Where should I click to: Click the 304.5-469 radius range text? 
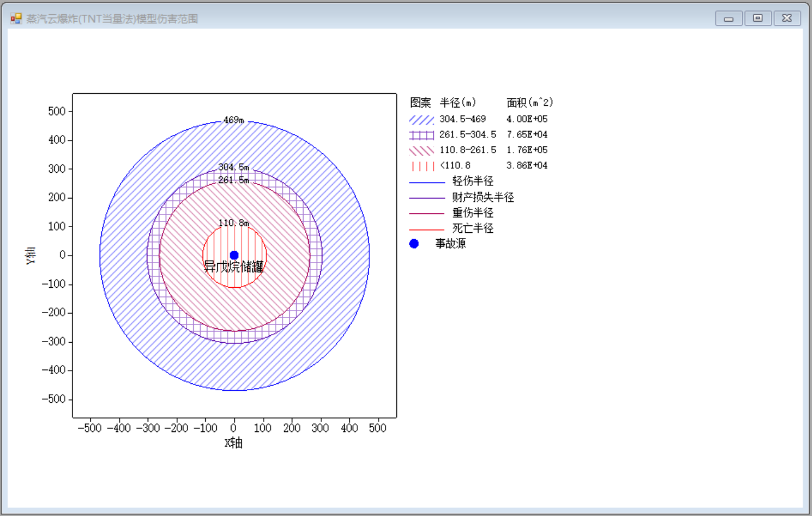[x=463, y=119]
